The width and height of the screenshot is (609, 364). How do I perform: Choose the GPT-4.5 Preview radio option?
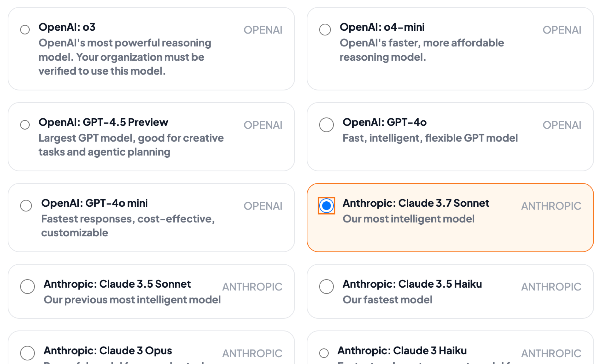(x=25, y=125)
